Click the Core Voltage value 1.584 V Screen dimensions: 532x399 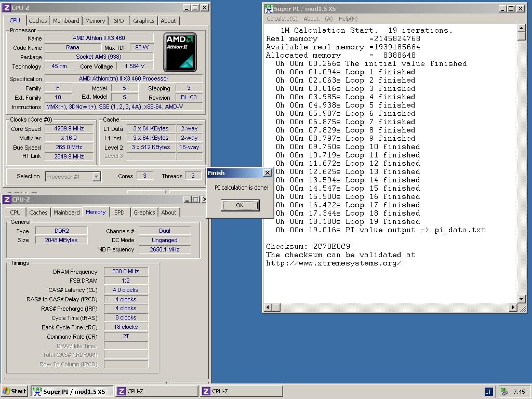[x=135, y=66]
